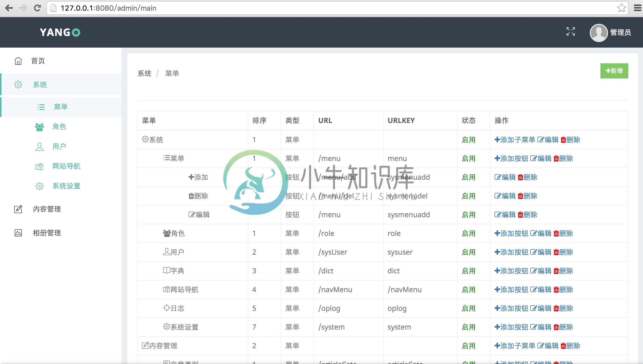
Task: Click the administrator avatar picture
Action: [598, 33]
